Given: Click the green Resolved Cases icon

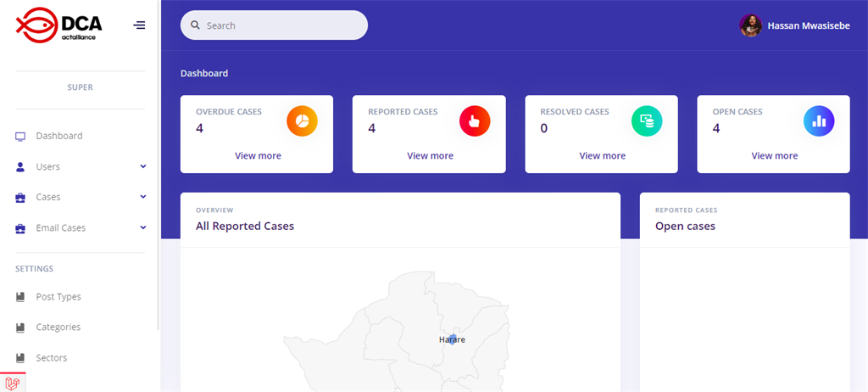Looking at the screenshot, I should pyautogui.click(x=647, y=120).
